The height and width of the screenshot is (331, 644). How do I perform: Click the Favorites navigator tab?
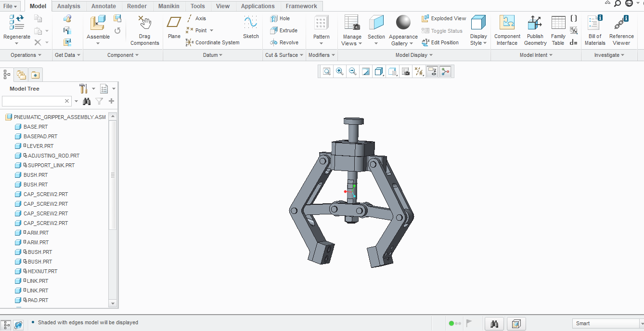click(x=36, y=75)
